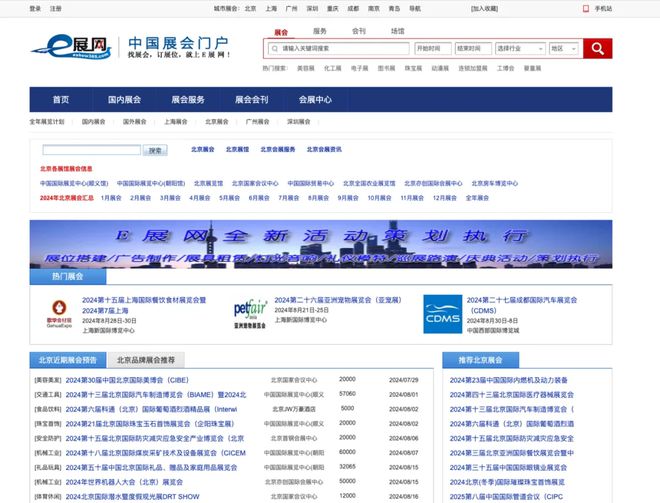Focus the 请输入关键词搜索 keyword field
The height and width of the screenshot is (503, 660).
[x=339, y=49]
